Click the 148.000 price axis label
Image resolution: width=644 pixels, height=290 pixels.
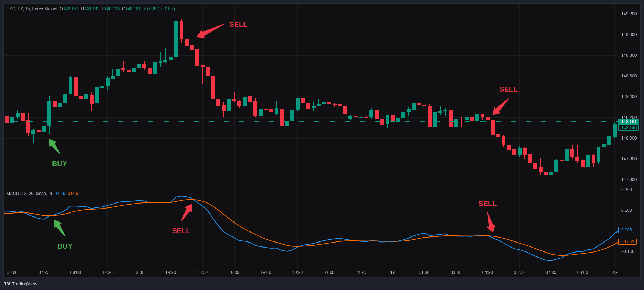point(629,138)
